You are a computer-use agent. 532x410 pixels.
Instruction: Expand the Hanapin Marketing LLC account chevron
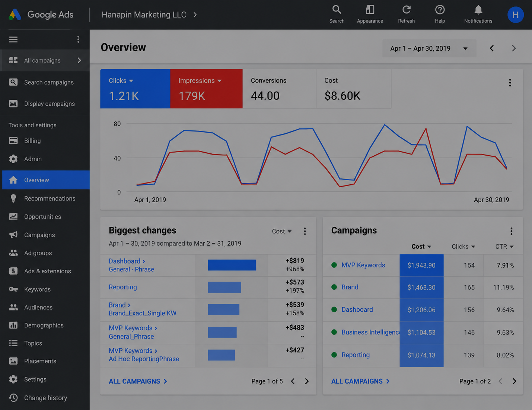(x=195, y=15)
